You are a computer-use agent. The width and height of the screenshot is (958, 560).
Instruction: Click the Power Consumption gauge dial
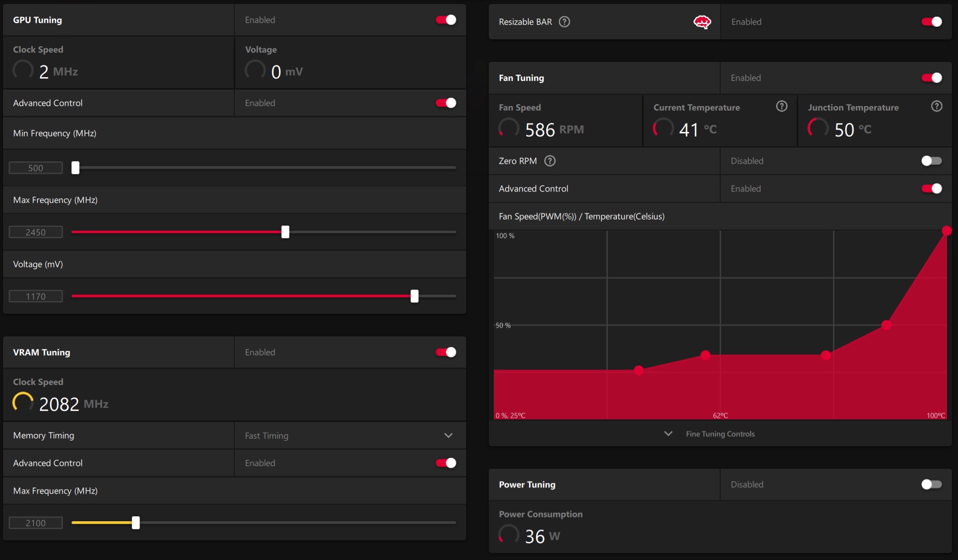click(509, 535)
